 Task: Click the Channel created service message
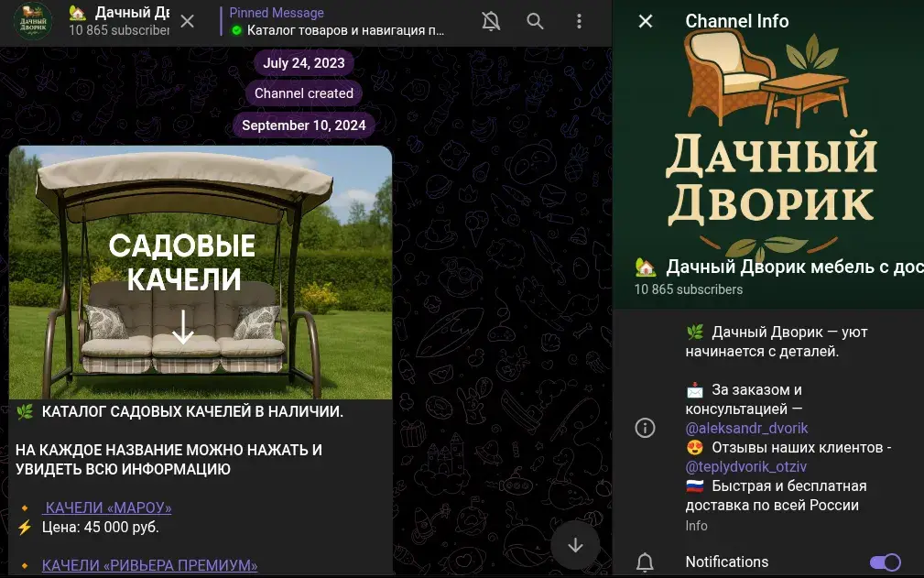click(304, 93)
